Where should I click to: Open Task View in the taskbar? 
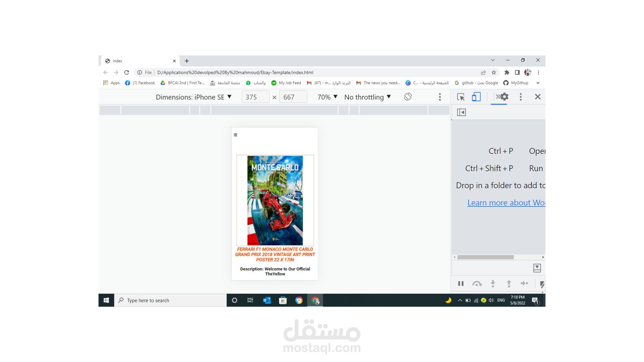pyautogui.click(x=250, y=300)
